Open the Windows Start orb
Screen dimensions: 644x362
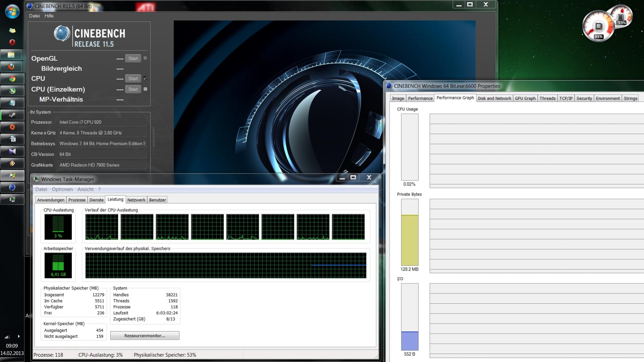tap(12, 11)
